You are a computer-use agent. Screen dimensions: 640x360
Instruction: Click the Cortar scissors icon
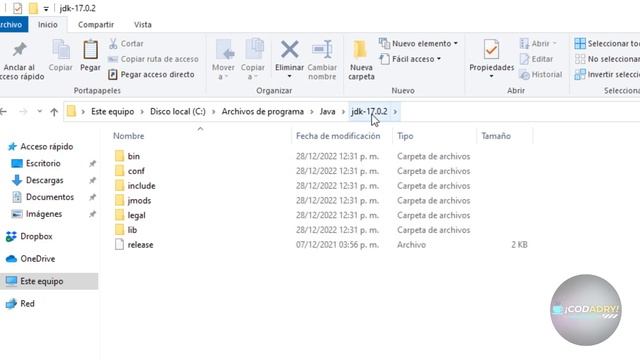point(113,43)
